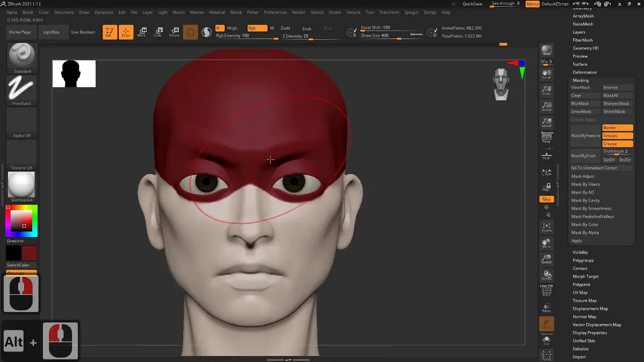The height and width of the screenshot is (362, 644).
Task: Expand the Polygroups subpalette
Action: pos(583,260)
